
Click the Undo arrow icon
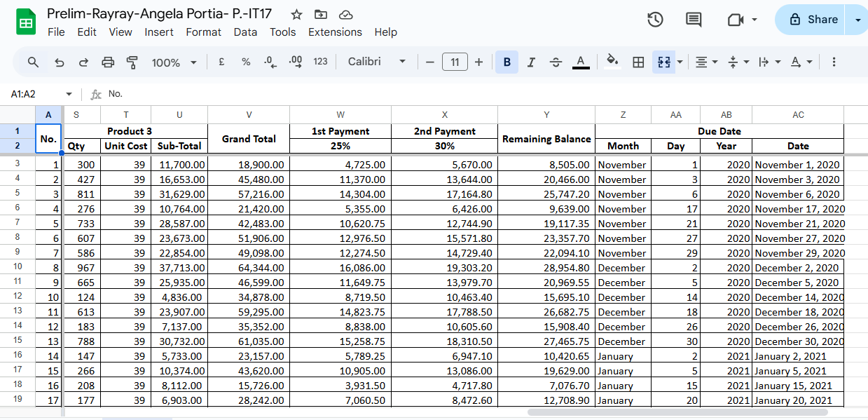[60, 62]
